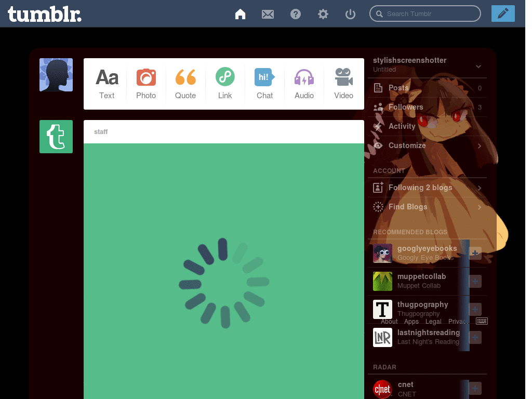Screen dimensions: 532x399
Task: Open the Activity page
Action: (427, 126)
